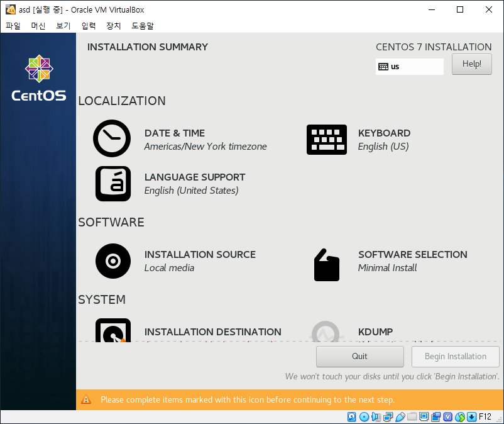Click the us keyboard layout indicator

(x=410, y=67)
